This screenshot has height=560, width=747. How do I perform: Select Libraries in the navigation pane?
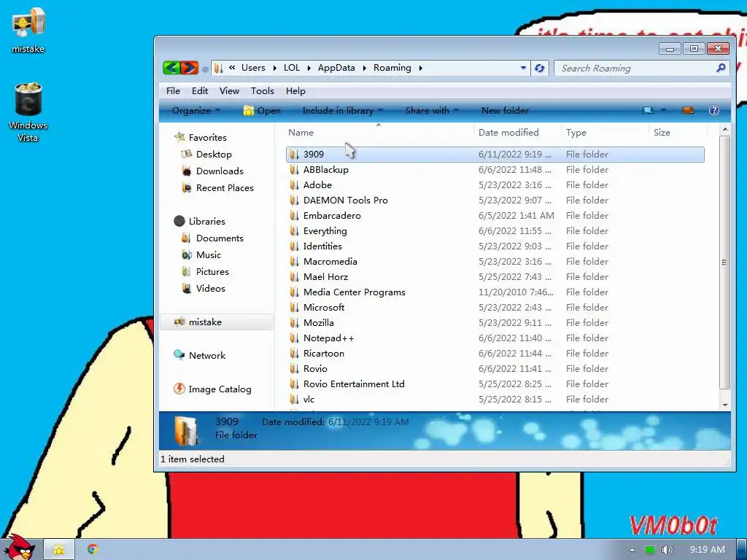206,222
